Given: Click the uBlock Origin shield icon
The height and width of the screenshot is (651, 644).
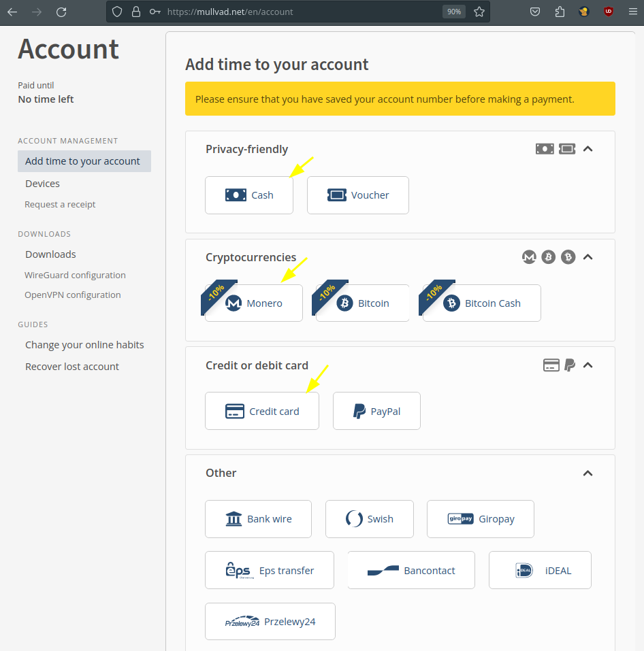Looking at the screenshot, I should click(609, 12).
